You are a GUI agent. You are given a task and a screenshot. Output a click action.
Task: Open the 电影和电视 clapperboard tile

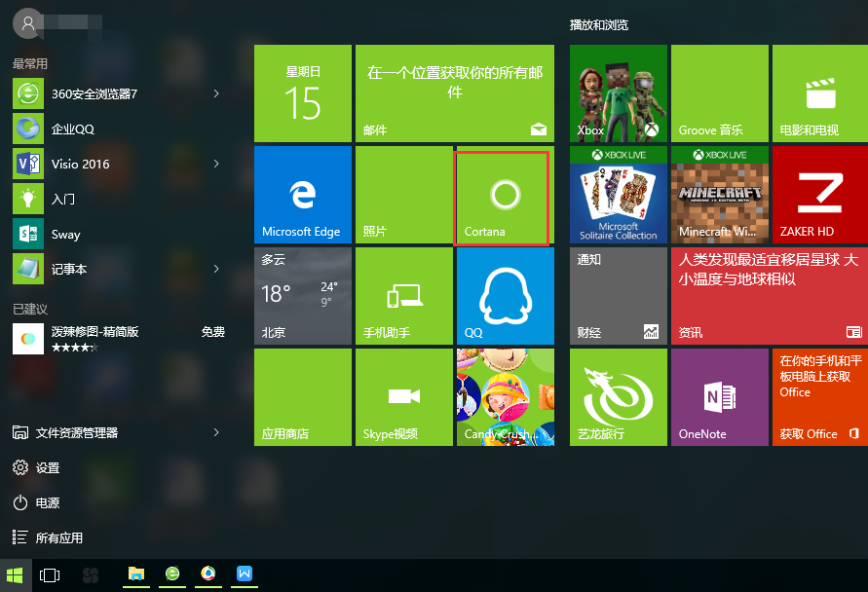tap(820, 93)
